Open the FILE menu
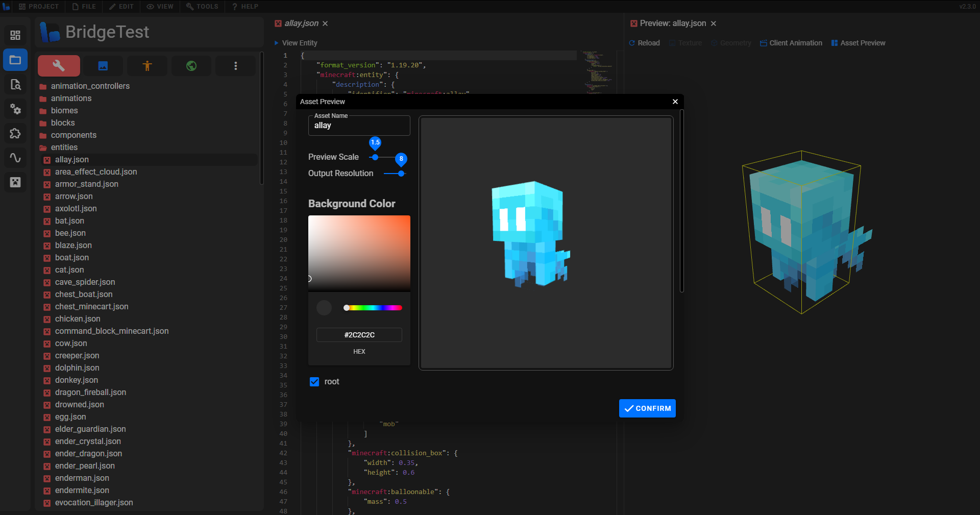This screenshot has width=980, height=515. (84, 7)
